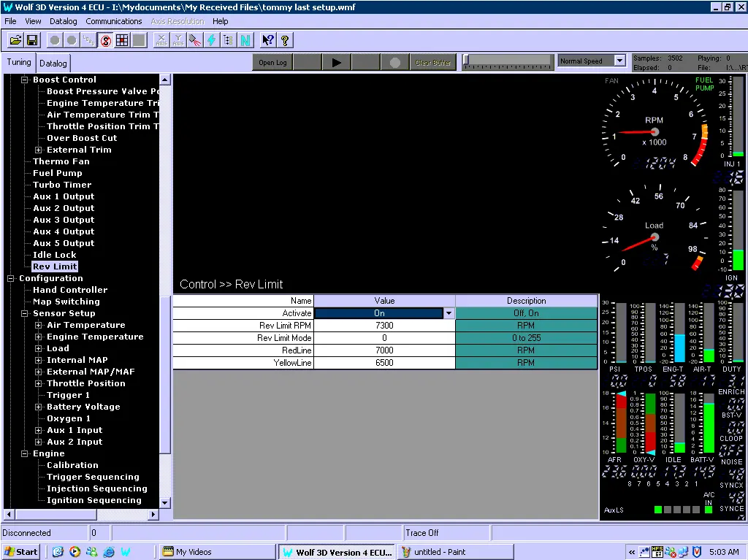This screenshot has height=560, width=748.
Task: Switch to the Datalog tab
Action: click(53, 64)
